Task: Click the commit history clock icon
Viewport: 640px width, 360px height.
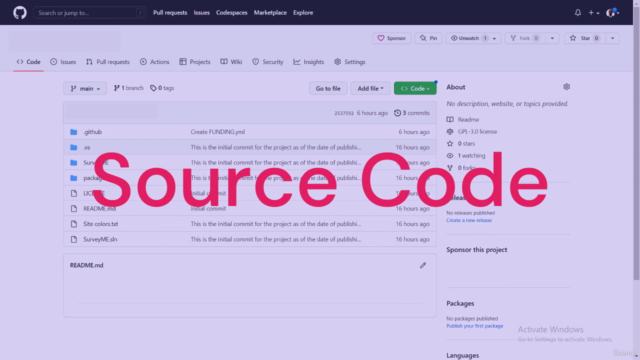Action: pos(397,113)
